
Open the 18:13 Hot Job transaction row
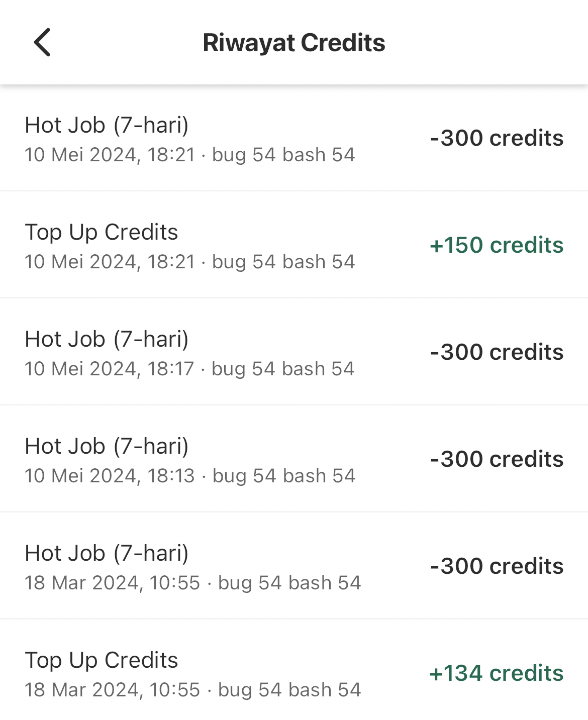point(294,459)
